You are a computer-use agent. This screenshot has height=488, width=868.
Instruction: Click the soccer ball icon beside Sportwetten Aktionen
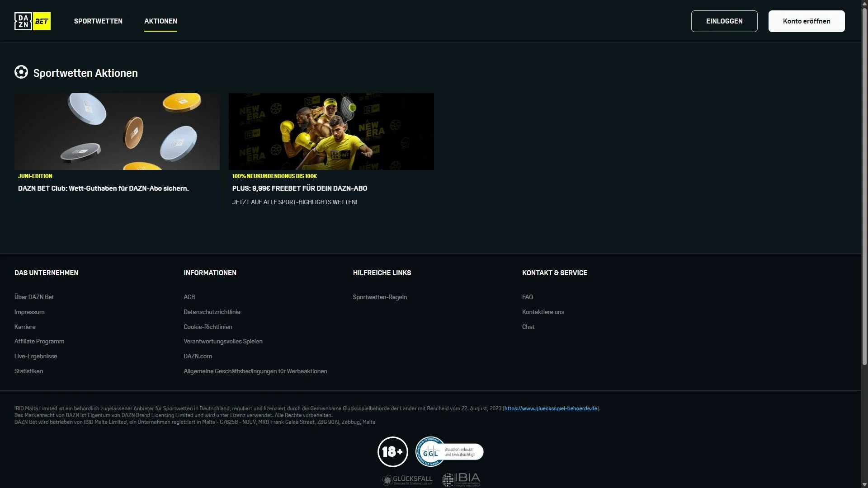[x=21, y=72]
